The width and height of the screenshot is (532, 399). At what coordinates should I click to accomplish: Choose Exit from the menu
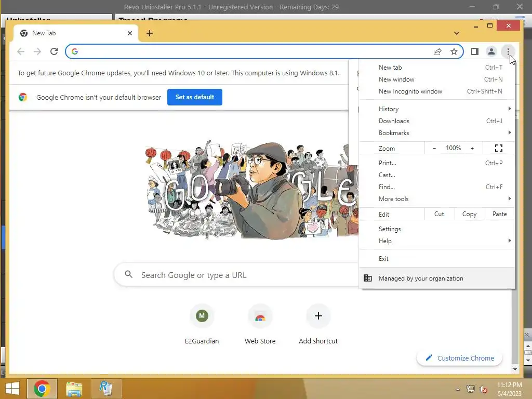pyautogui.click(x=437, y=259)
